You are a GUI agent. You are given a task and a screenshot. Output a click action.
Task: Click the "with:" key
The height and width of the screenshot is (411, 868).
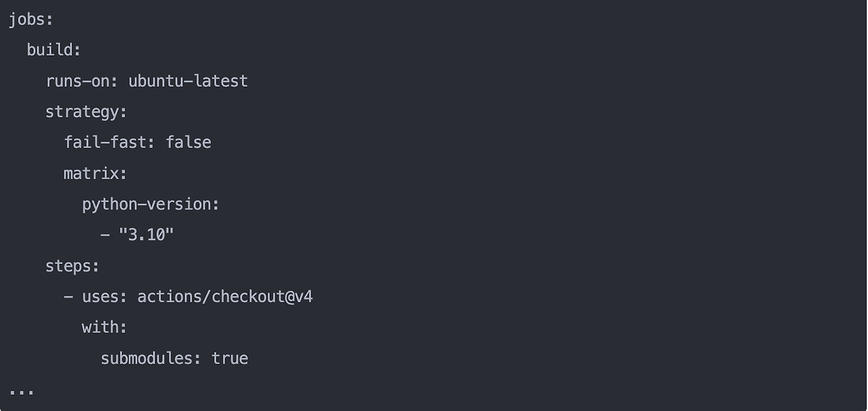coord(104,328)
